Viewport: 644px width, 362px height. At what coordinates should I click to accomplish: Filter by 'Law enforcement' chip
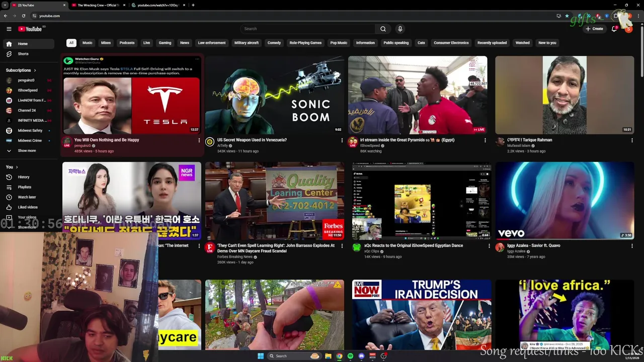pyautogui.click(x=212, y=43)
